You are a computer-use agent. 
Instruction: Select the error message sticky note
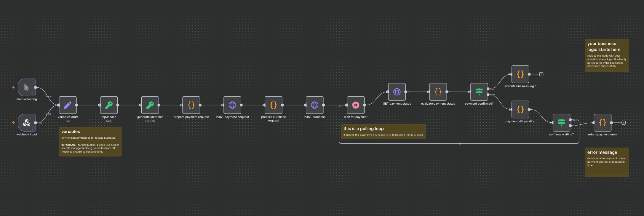click(x=607, y=162)
